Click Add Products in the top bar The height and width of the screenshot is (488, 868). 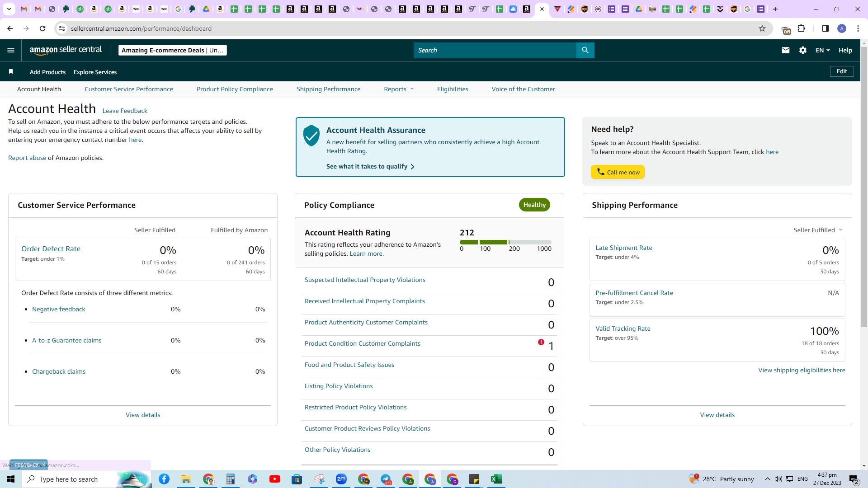pyautogui.click(x=47, y=72)
